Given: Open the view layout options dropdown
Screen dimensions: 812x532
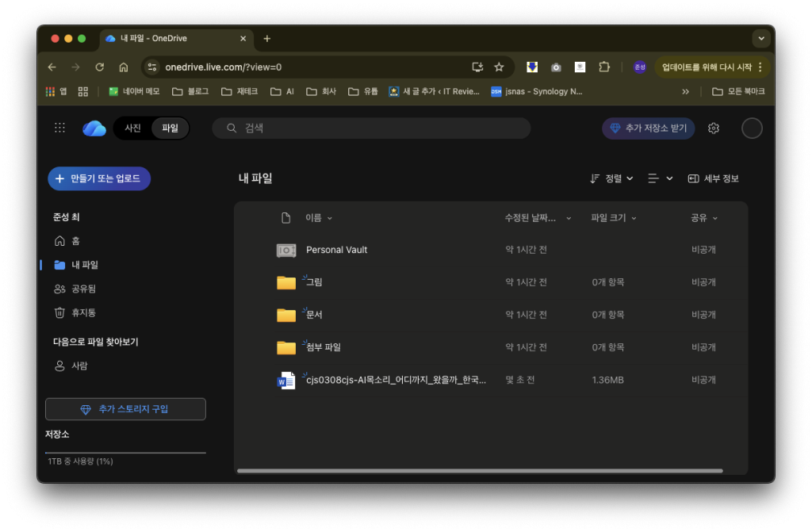Looking at the screenshot, I should [x=660, y=178].
